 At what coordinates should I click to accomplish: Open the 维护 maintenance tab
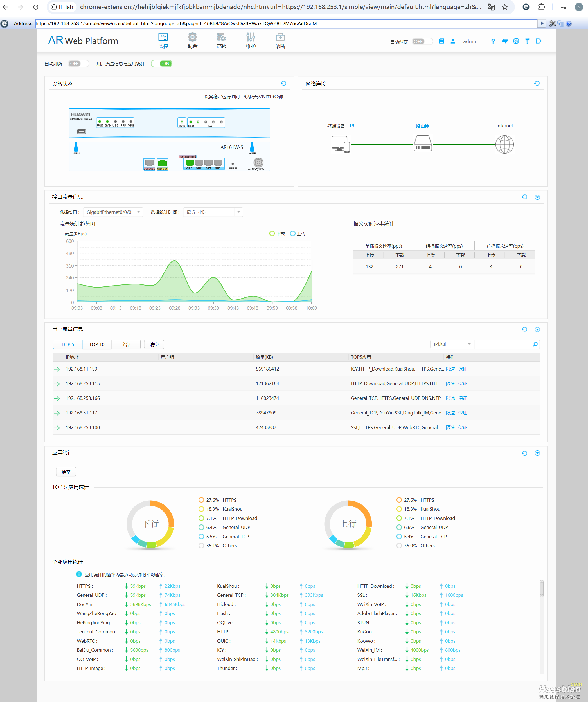pos(251,41)
